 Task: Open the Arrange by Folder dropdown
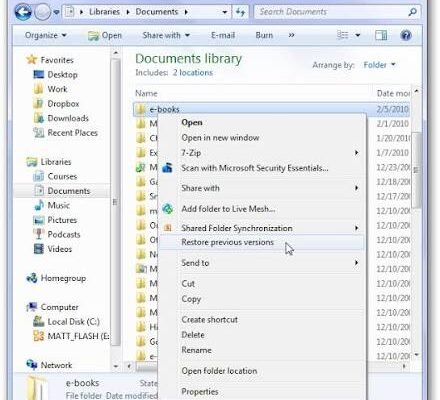(379, 65)
